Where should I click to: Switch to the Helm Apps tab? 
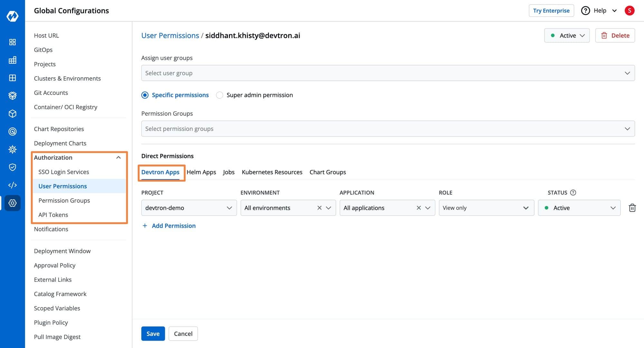pyautogui.click(x=201, y=172)
